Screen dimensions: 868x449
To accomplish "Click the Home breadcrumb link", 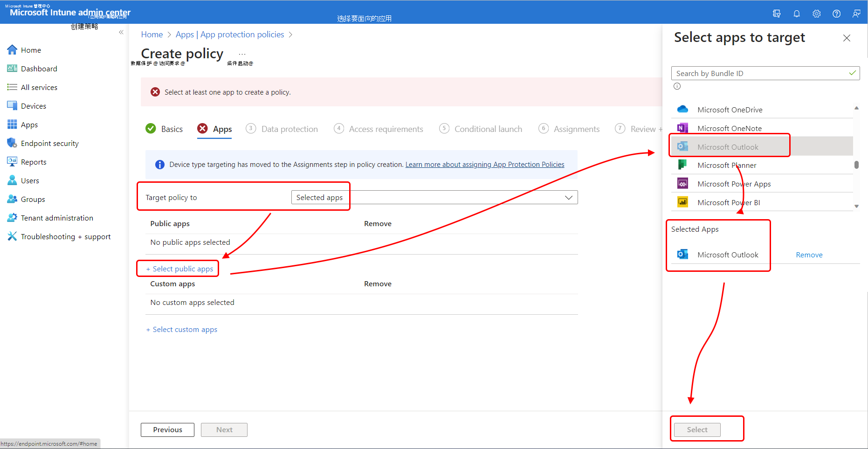I will 152,35.
